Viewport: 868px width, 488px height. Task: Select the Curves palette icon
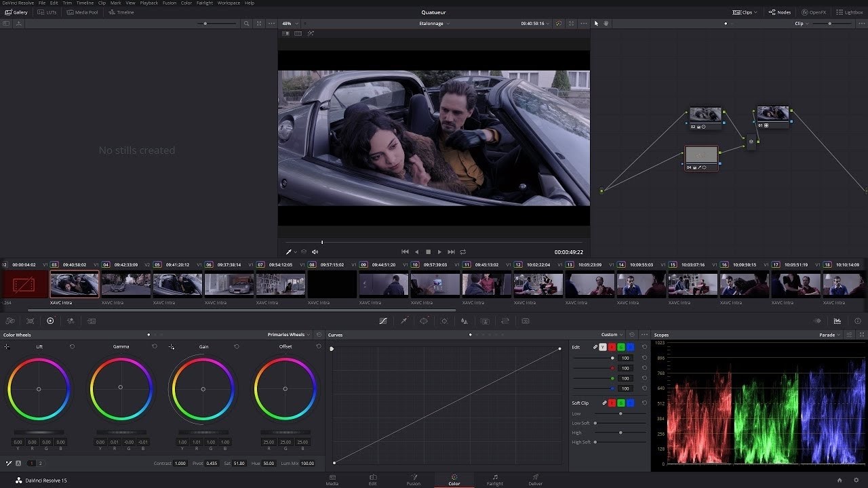tap(383, 321)
